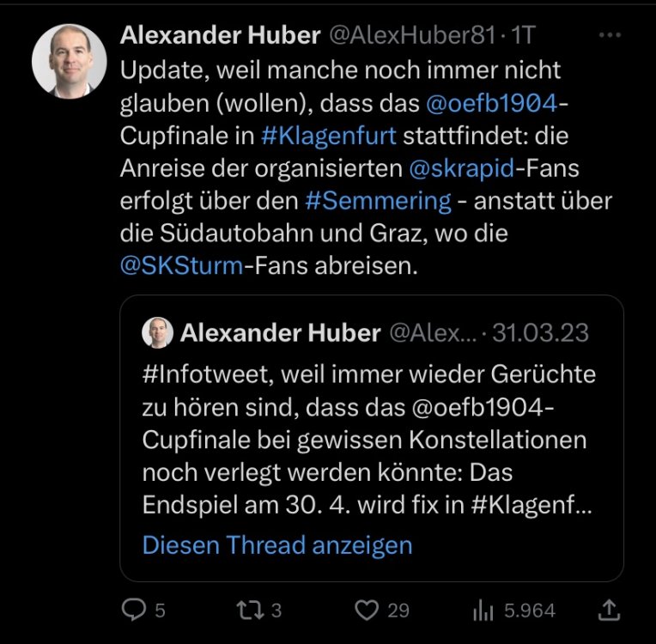Open the three-dot more options menu

tap(609, 35)
